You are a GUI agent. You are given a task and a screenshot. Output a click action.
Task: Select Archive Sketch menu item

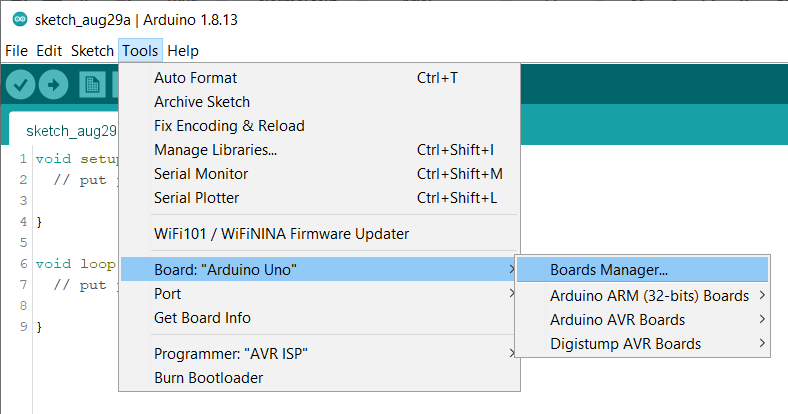coord(202,102)
